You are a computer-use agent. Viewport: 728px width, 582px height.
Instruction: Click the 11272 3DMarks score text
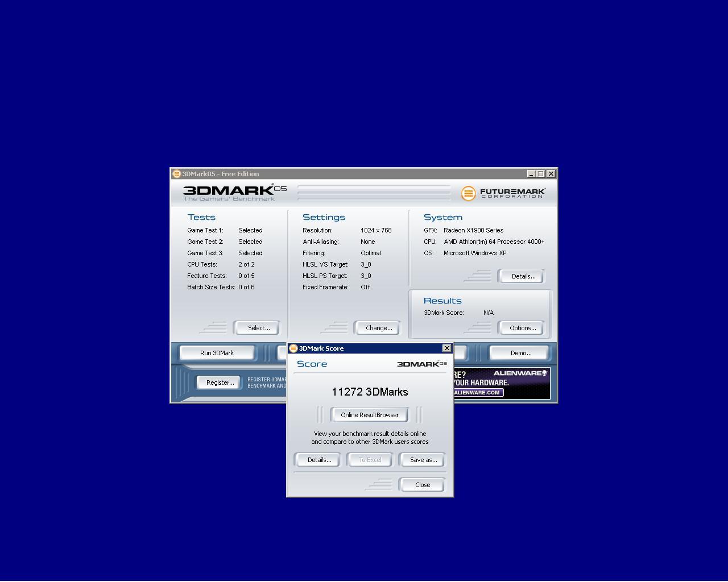click(370, 392)
